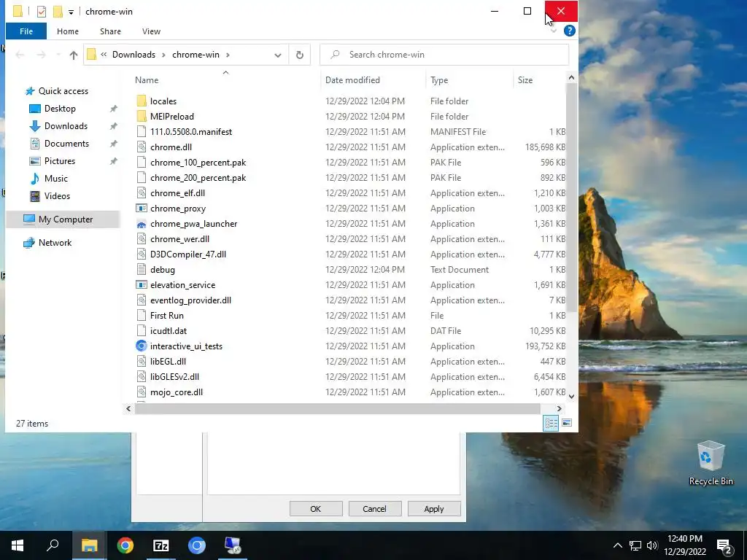Click the vertical scrollbar up arrow
747x560 pixels.
(572, 77)
